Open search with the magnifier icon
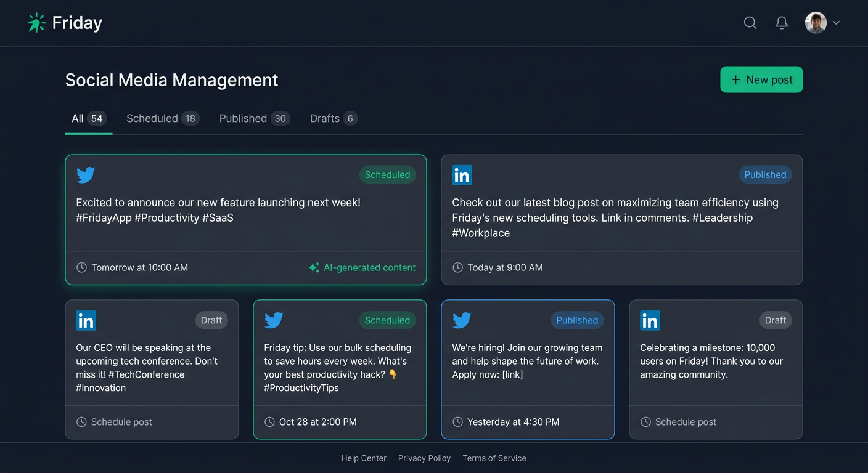 point(750,23)
